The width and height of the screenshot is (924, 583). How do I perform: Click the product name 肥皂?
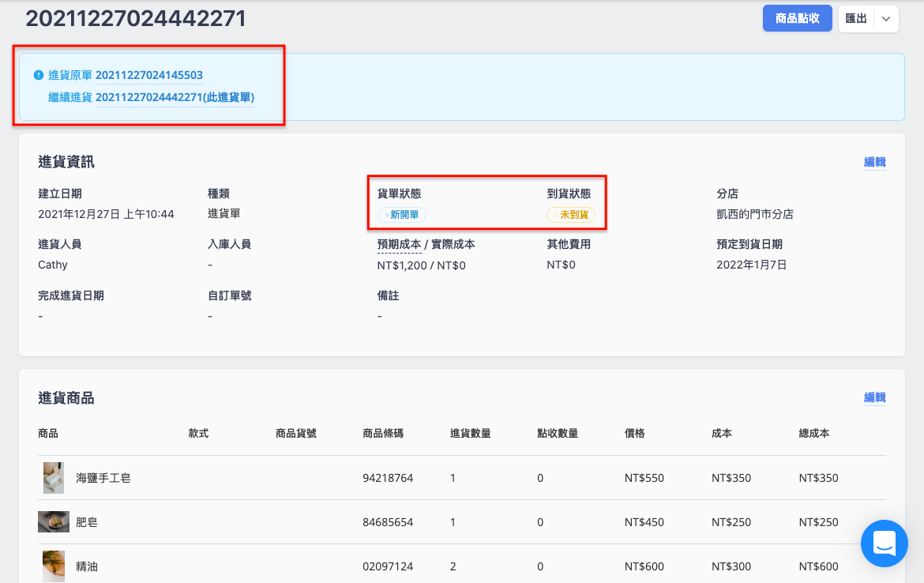pyautogui.click(x=87, y=522)
